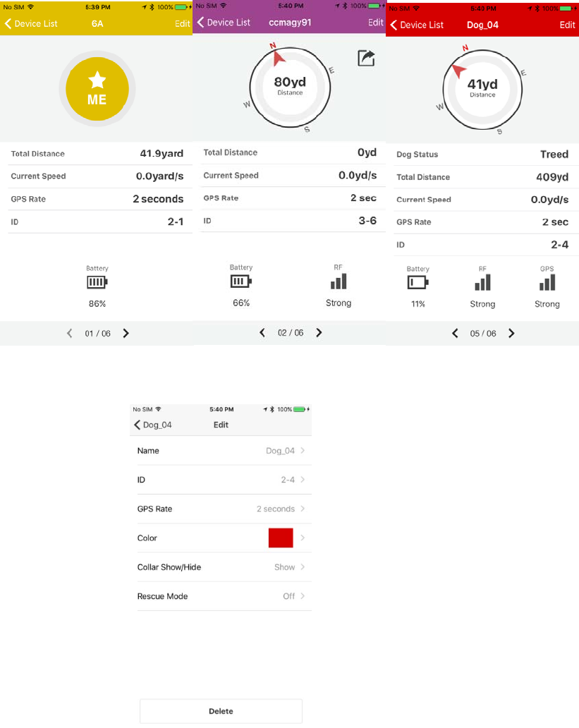579x728 pixels.
Task: Tap the Wi-Fi icon on 6A status bar
Action: [30, 7]
